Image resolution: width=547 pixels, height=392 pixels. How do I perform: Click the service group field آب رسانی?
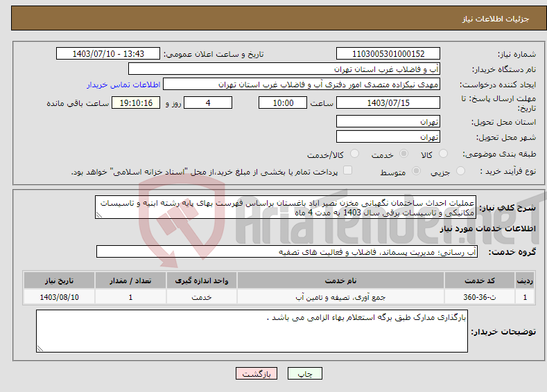[x=287, y=251]
